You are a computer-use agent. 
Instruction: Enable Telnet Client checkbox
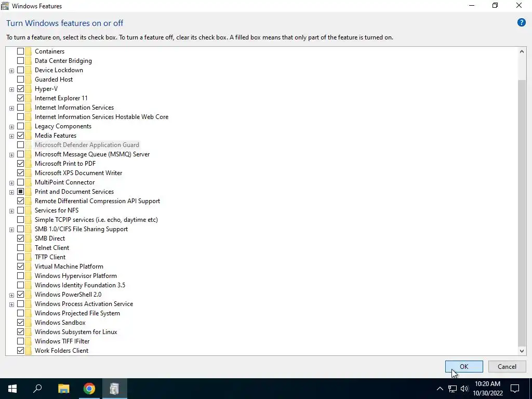(x=20, y=248)
